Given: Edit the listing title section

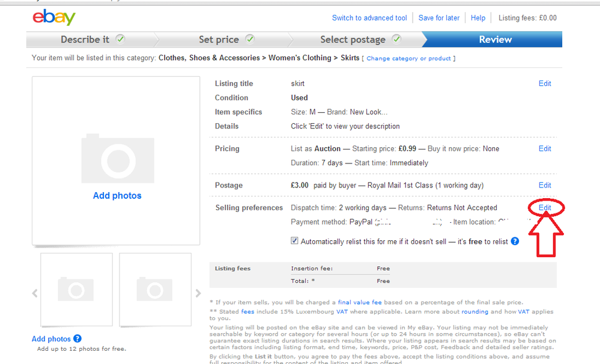Looking at the screenshot, I should (545, 83).
